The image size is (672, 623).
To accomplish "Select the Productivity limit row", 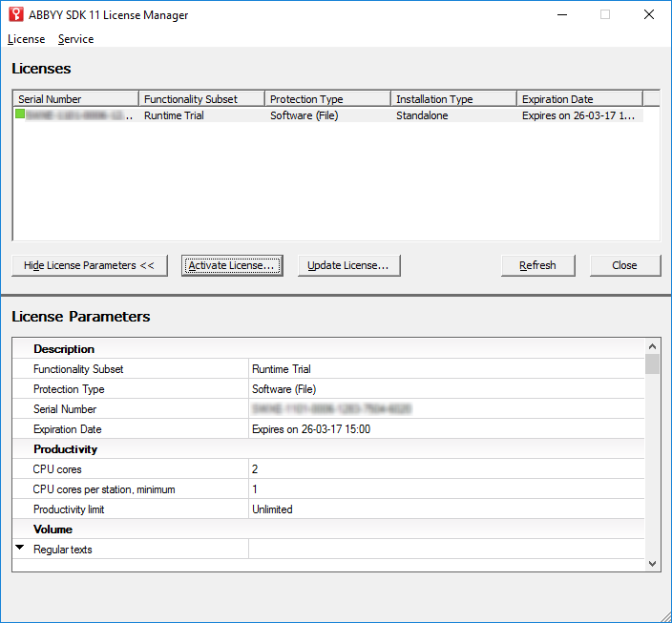I will (328, 509).
